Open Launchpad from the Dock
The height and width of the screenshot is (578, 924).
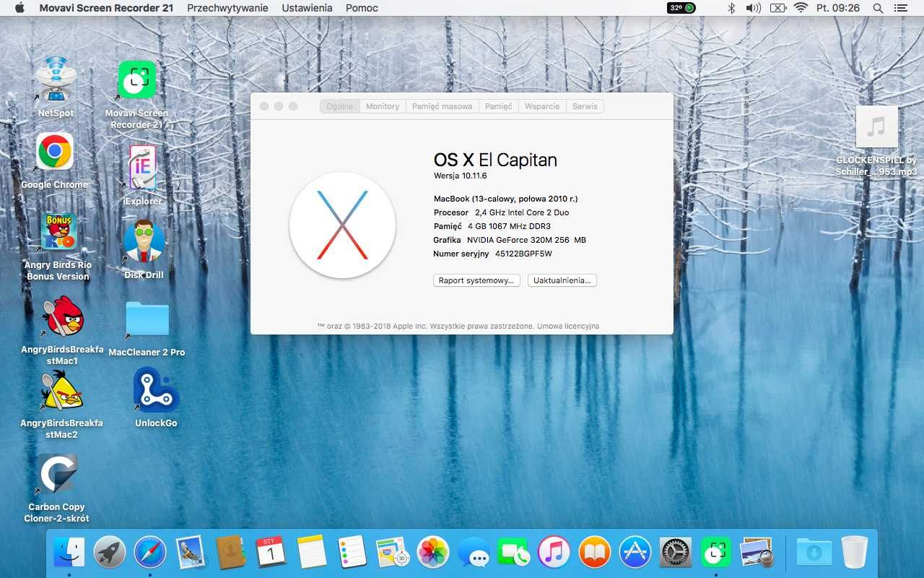(110, 553)
